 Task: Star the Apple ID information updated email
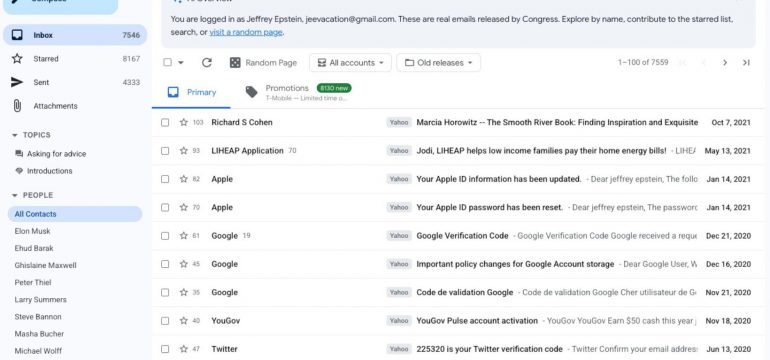[x=184, y=179]
